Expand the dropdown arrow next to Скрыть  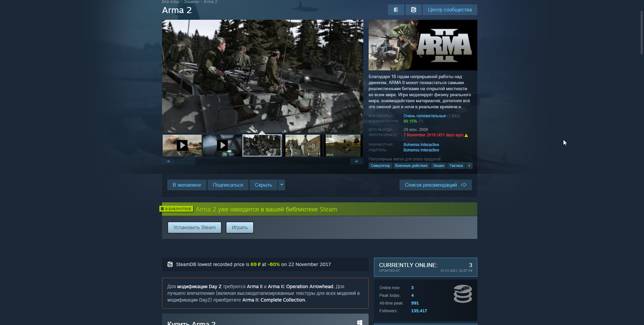(282, 185)
